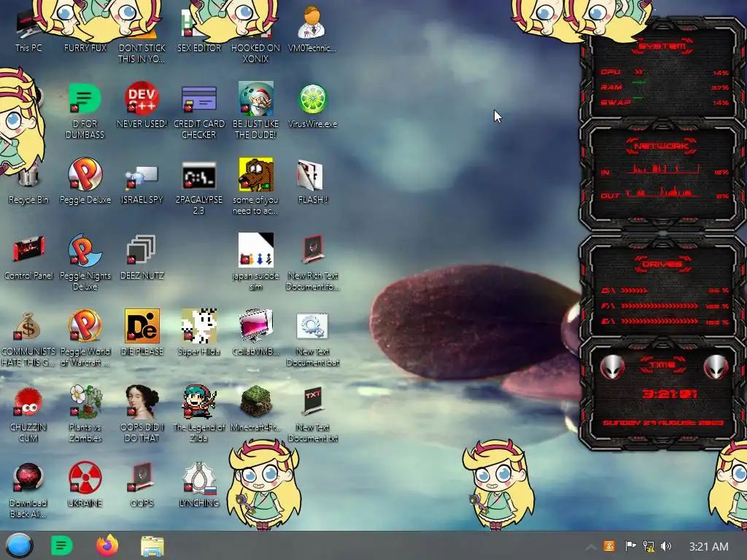Screen dimensions: 747x560
Task: Open the green document app on taskbar
Action: (x=61, y=545)
